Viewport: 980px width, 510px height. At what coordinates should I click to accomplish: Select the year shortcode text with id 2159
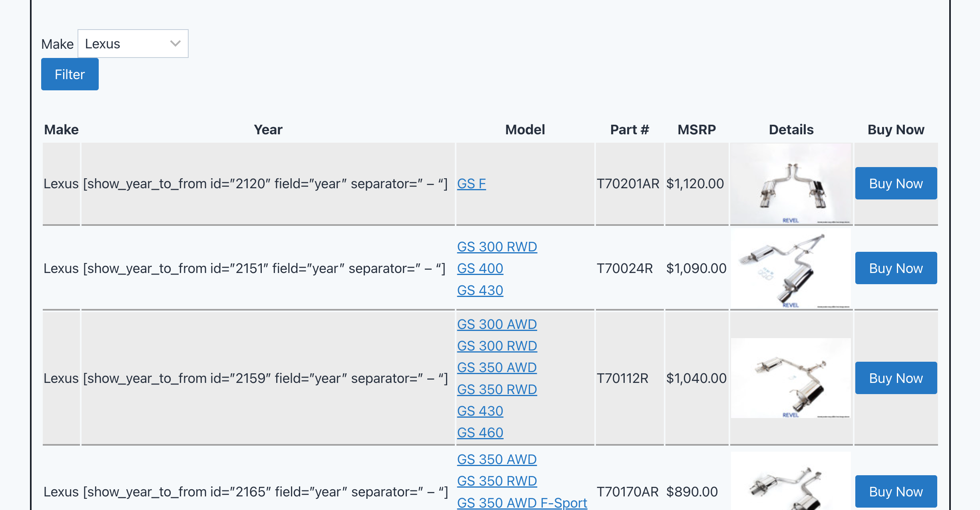(265, 378)
